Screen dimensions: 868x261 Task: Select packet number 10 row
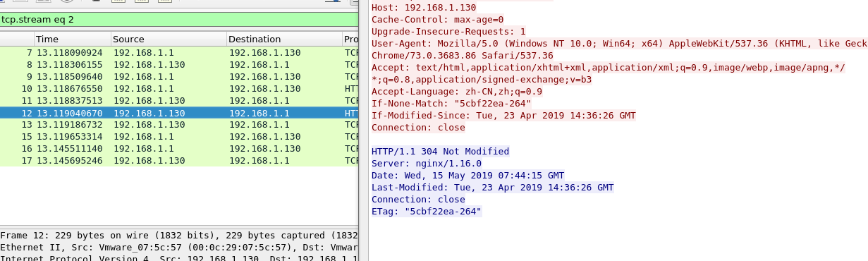[179, 89]
